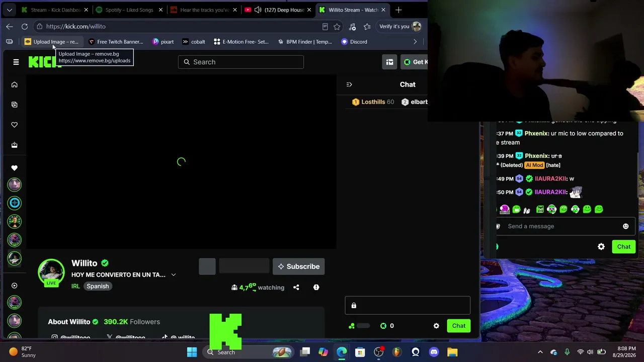Screen dimensions: 644x362
Task: Show hidden system tray icons
Action: 540,352
